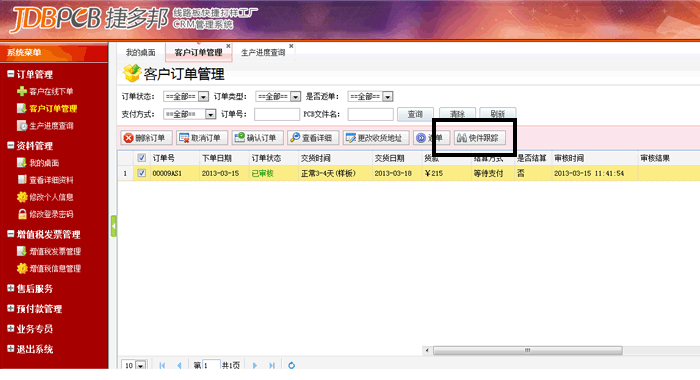The width and height of the screenshot is (700, 380).
Task: Toggle the header select-all checkbox
Action: (x=142, y=158)
